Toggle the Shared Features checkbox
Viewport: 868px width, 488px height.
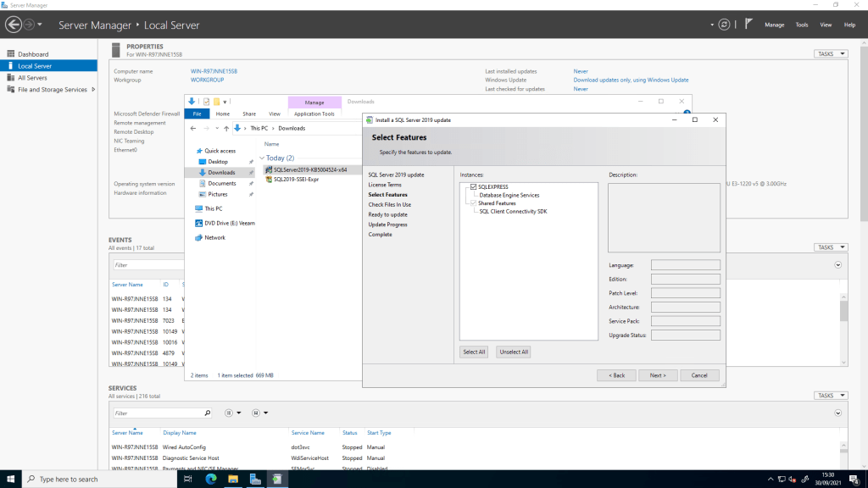click(x=474, y=203)
